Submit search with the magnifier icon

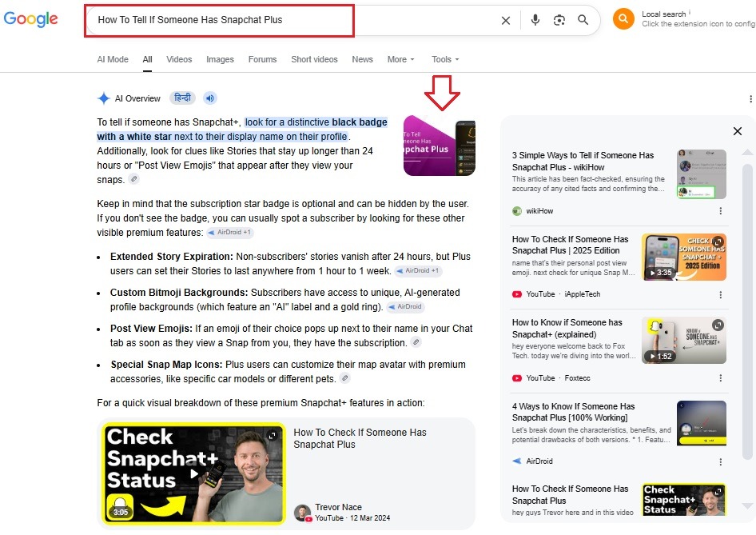[x=583, y=20]
